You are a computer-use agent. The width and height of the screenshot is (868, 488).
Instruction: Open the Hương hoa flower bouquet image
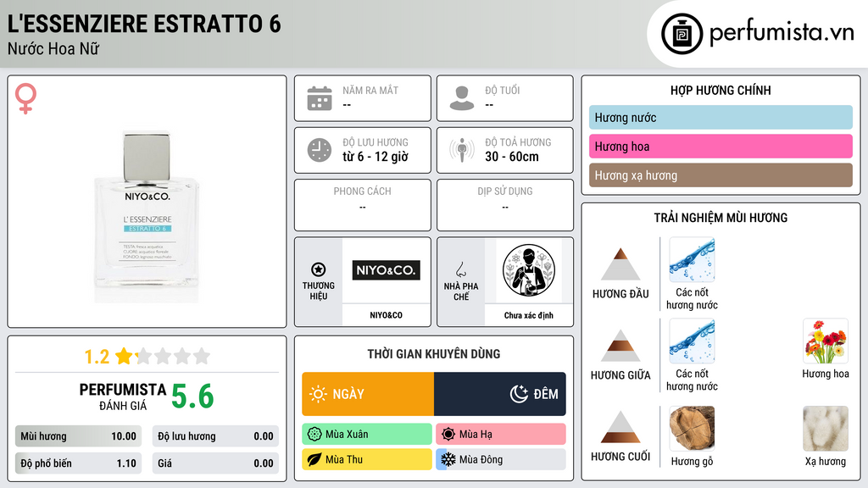pyautogui.click(x=826, y=341)
